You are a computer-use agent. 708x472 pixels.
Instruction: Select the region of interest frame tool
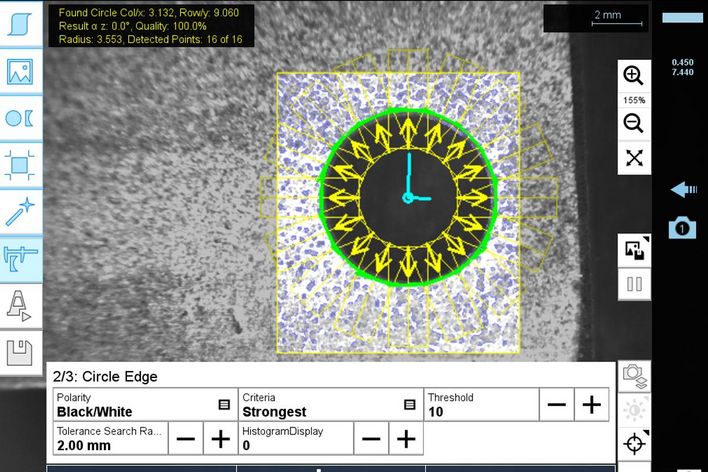click(20, 164)
